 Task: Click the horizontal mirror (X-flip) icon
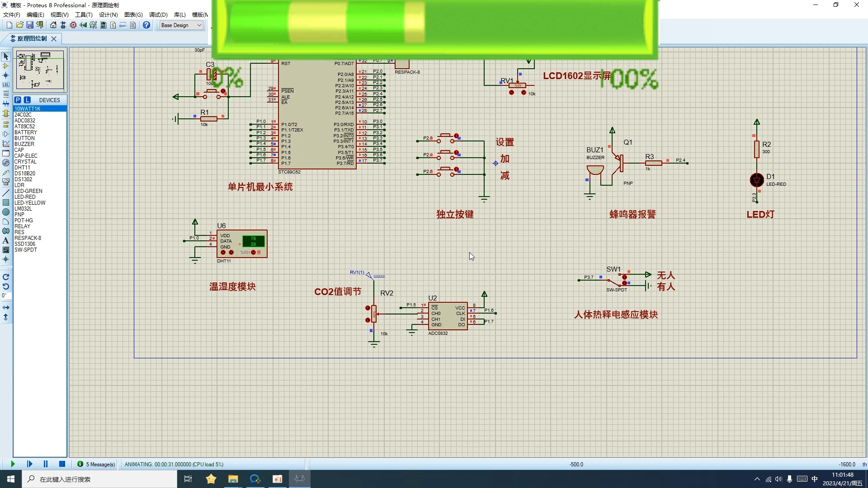click(x=6, y=307)
